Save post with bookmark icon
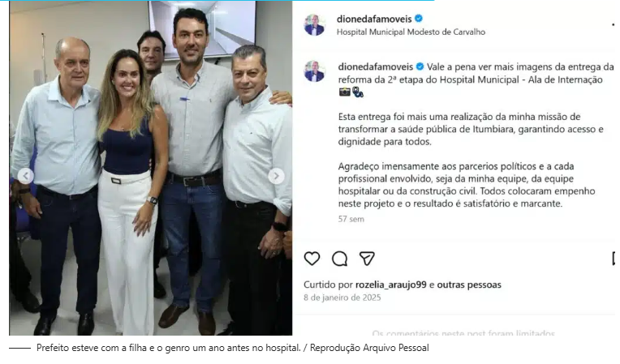 614,259
